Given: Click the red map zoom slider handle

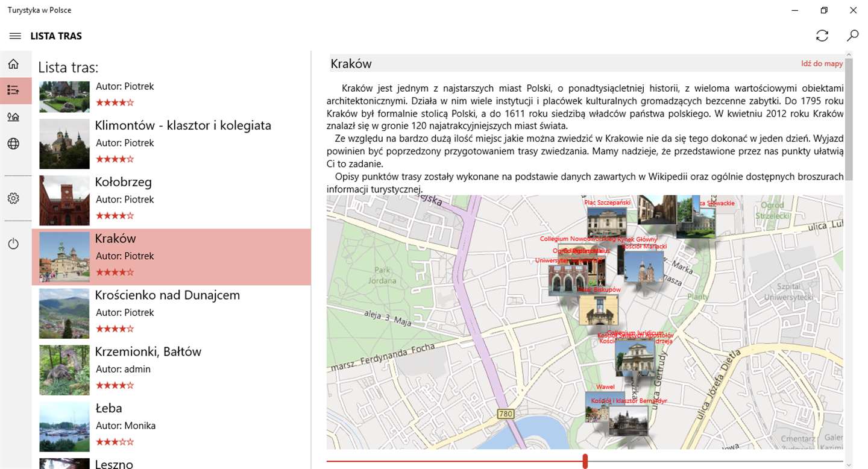Looking at the screenshot, I should pos(585,461).
